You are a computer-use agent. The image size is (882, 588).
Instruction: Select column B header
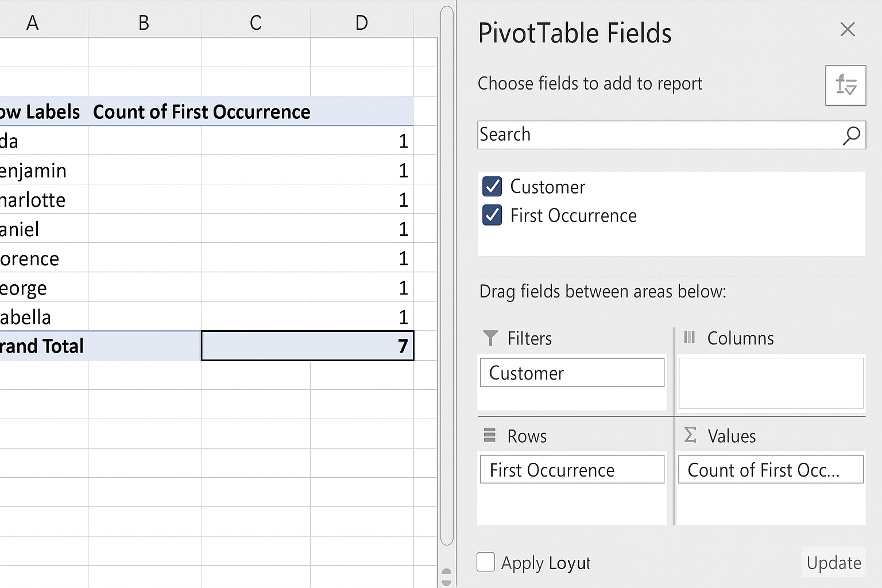click(x=145, y=22)
